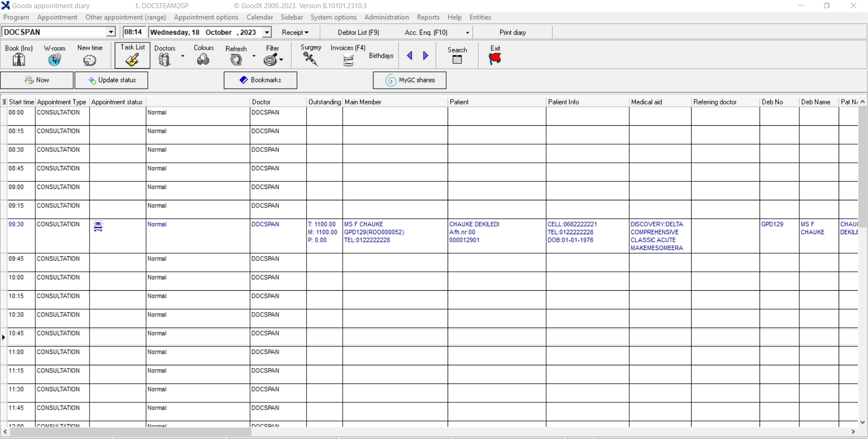
Task: Expand the DOCSPAN diary dropdown
Action: pyautogui.click(x=111, y=32)
